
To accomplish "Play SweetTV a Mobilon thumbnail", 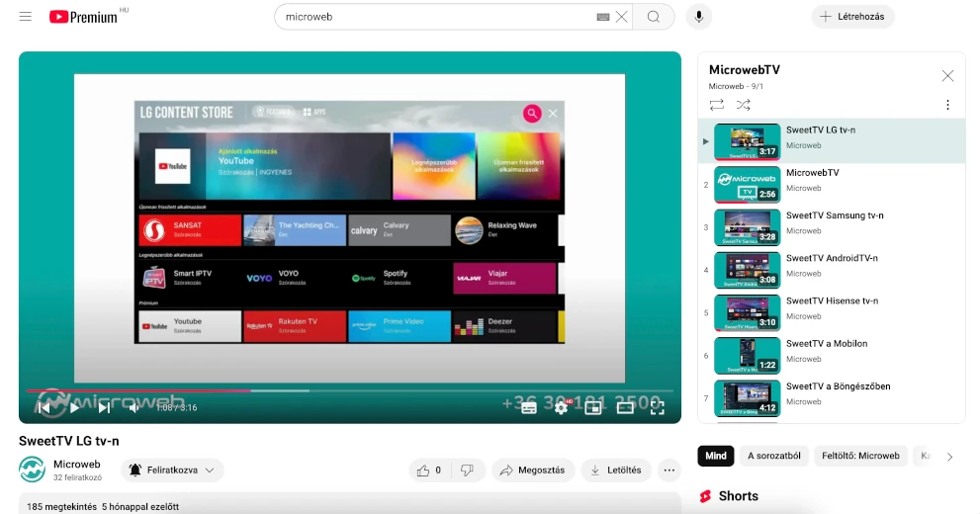I will (747, 356).
